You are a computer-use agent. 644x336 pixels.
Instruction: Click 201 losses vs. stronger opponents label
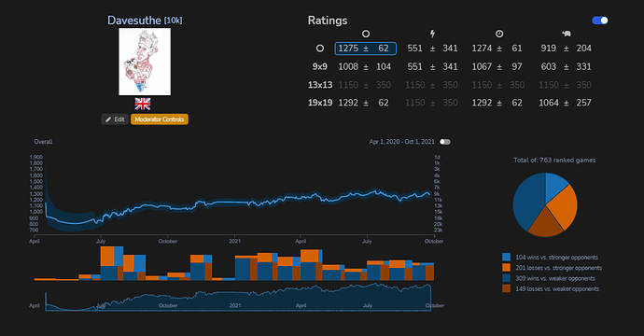[x=558, y=268]
